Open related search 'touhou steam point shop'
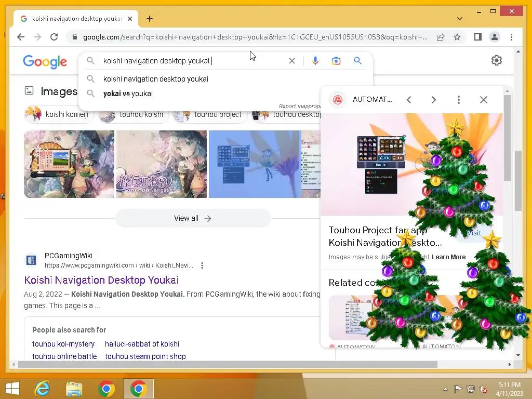Viewport: 532px width, 399px height. click(145, 356)
